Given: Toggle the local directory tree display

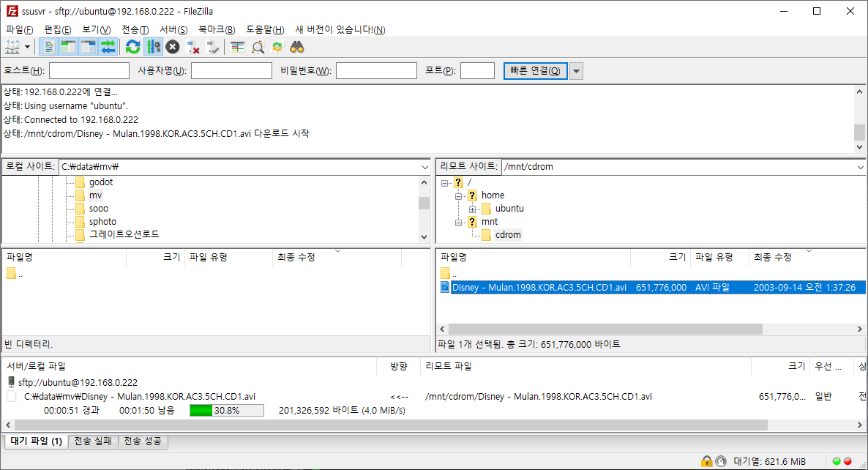Looking at the screenshot, I should [x=69, y=47].
